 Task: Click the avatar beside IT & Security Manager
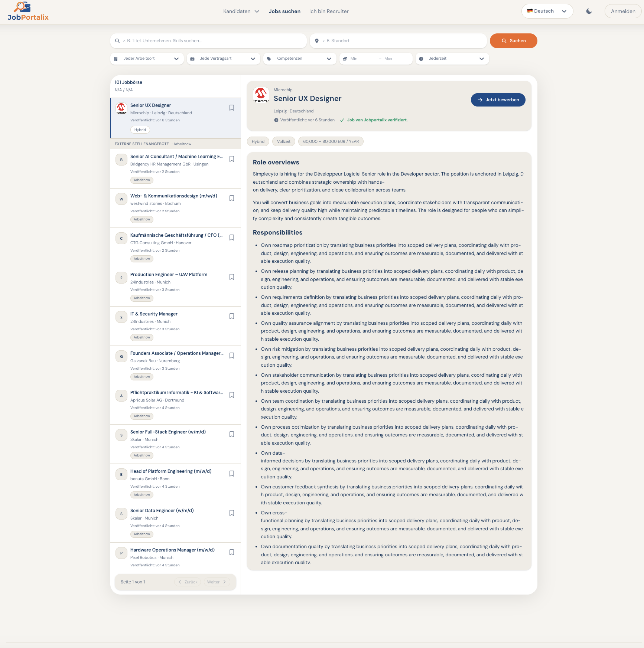(121, 317)
